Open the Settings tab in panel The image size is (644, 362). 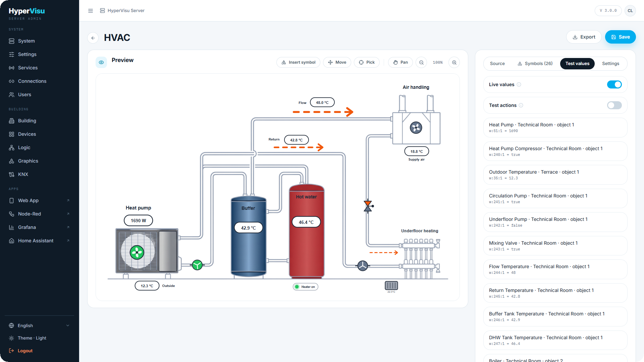tap(610, 64)
